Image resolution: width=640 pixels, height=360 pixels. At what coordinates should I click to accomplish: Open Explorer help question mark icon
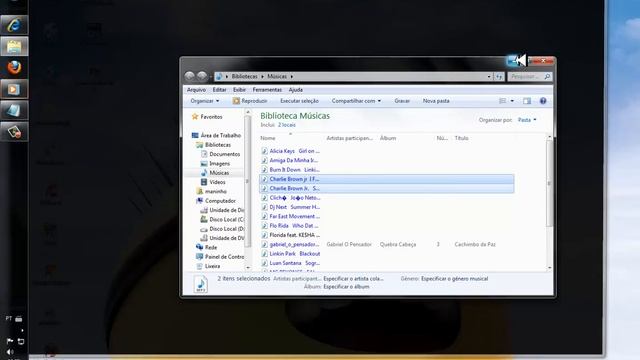tap(543, 101)
